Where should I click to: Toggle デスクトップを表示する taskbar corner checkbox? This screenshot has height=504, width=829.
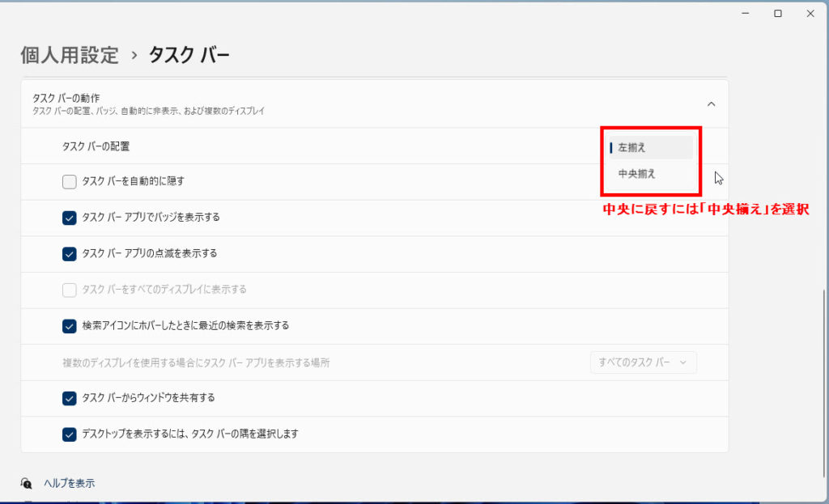click(70, 434)
